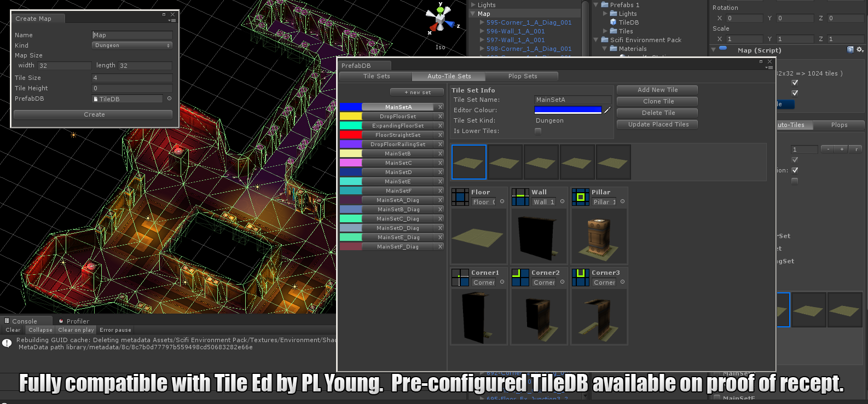Switch to the Tile Sets tab
868x404 pixels.
click(x=377, y=76)
